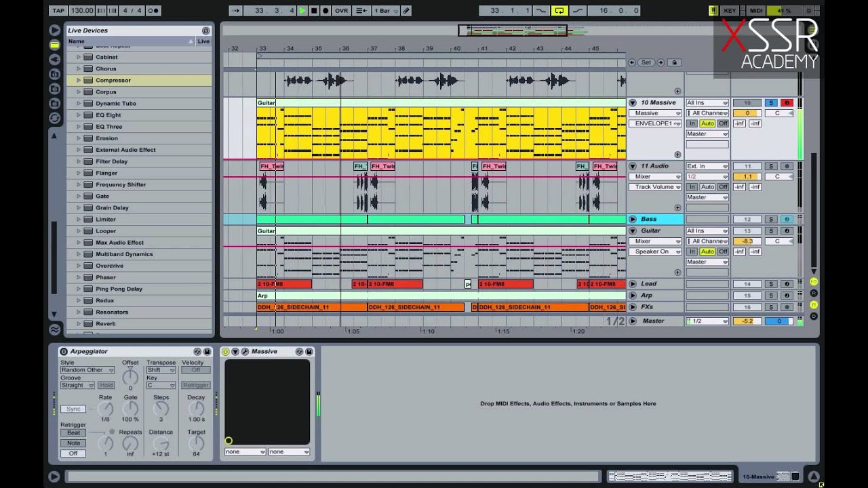
Task: Fold the 10 Massive track
Action: [x=633, y=103]
